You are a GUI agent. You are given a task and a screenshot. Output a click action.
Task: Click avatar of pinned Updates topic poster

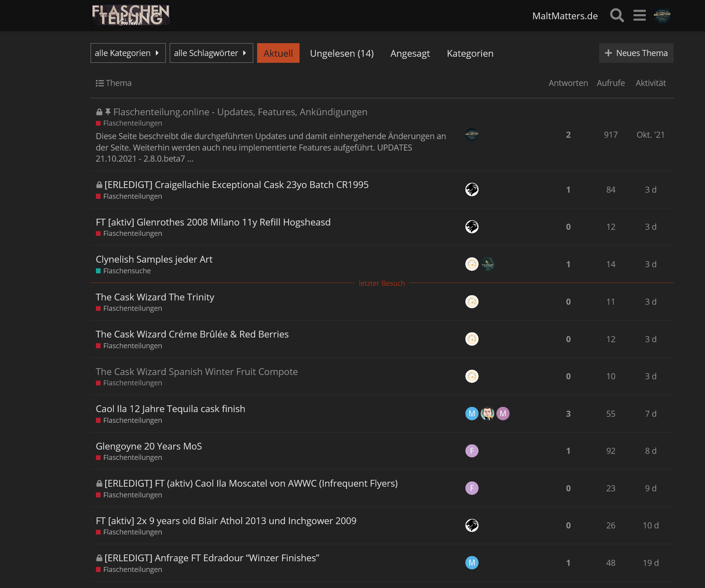click(x=472, y=135)
